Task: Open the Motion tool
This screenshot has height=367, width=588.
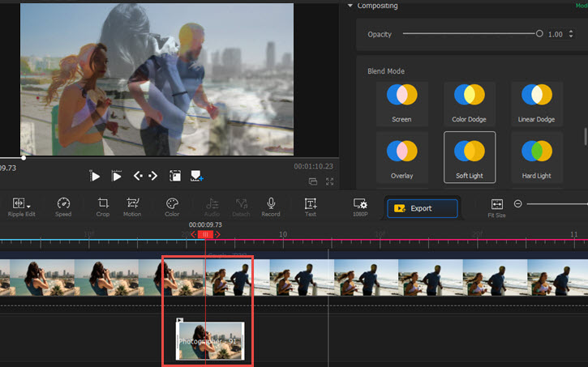Action: 132,204
